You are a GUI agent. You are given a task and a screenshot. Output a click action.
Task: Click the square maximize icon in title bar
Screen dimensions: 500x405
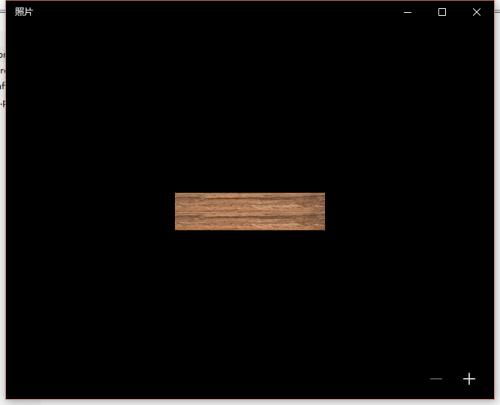442,12
